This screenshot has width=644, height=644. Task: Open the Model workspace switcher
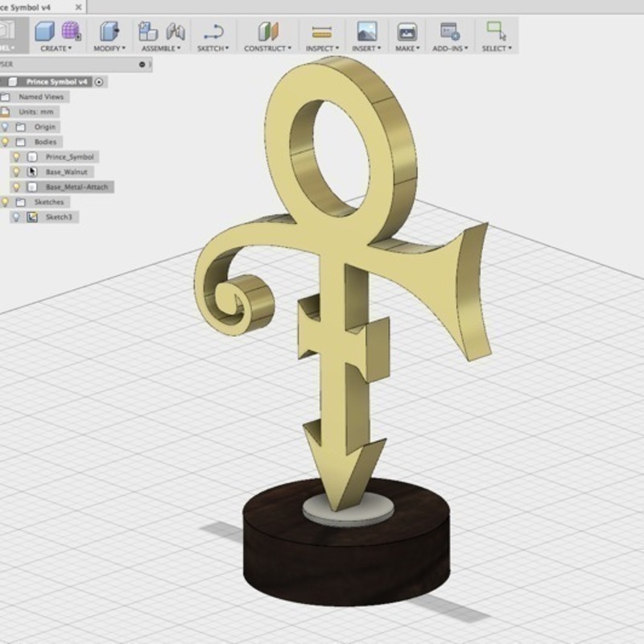point(14,35)
